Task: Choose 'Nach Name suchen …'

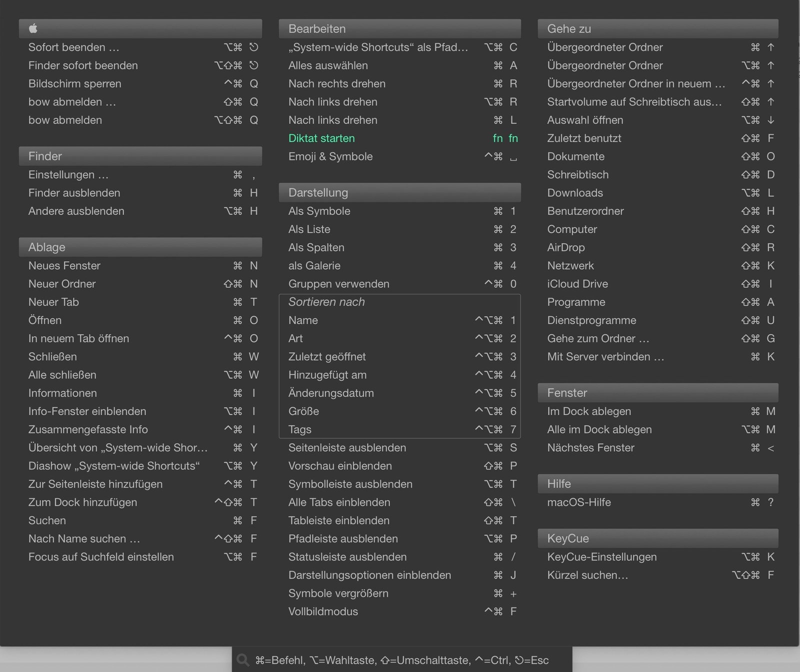Action: (x=140, y=539)
